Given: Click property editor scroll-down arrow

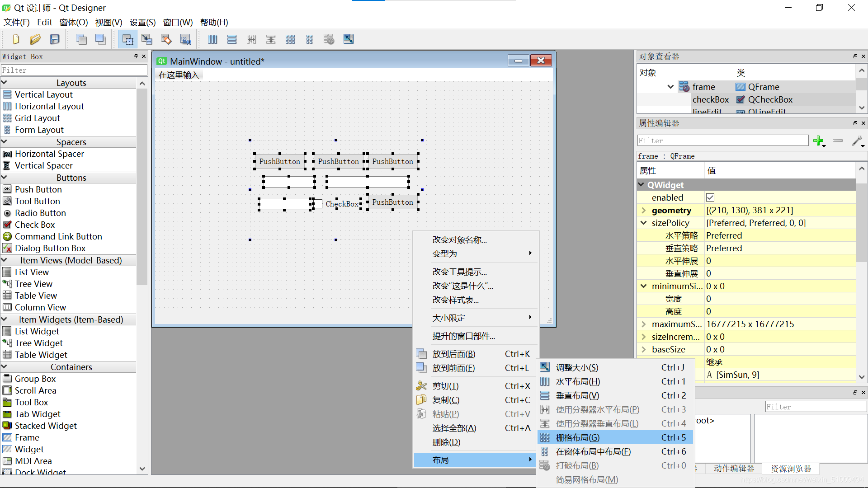Looking at the screenshot, I should click(x=862, y=376).
